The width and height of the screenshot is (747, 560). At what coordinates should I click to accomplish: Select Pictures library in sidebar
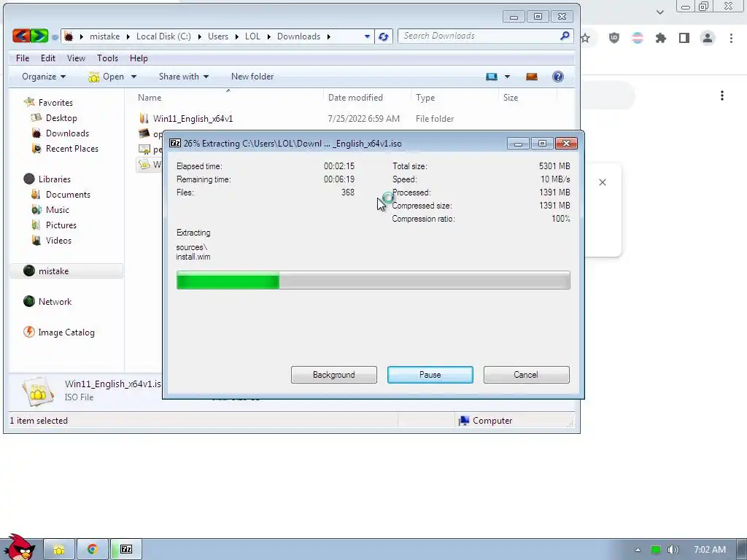click(61, 225)
